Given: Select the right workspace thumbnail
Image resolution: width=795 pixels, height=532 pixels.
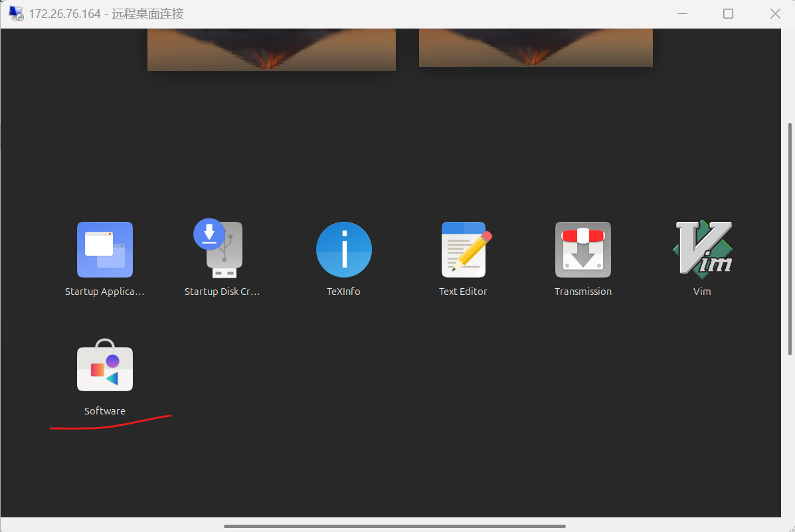Looking at the screenshot, I should pos(535,48).
